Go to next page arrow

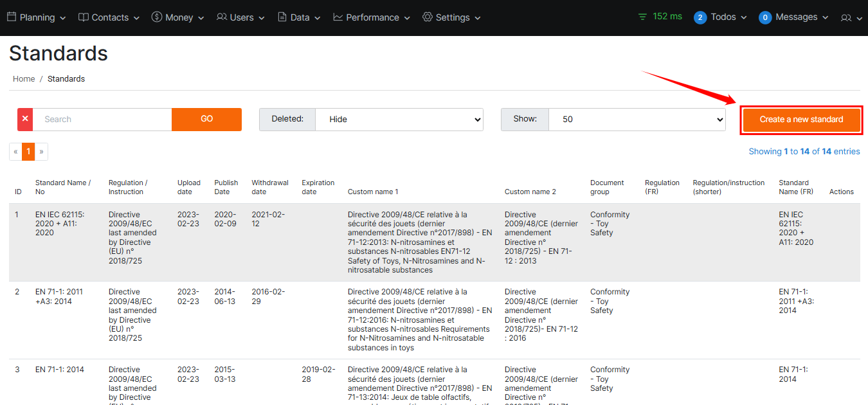(x=41, y=152)
